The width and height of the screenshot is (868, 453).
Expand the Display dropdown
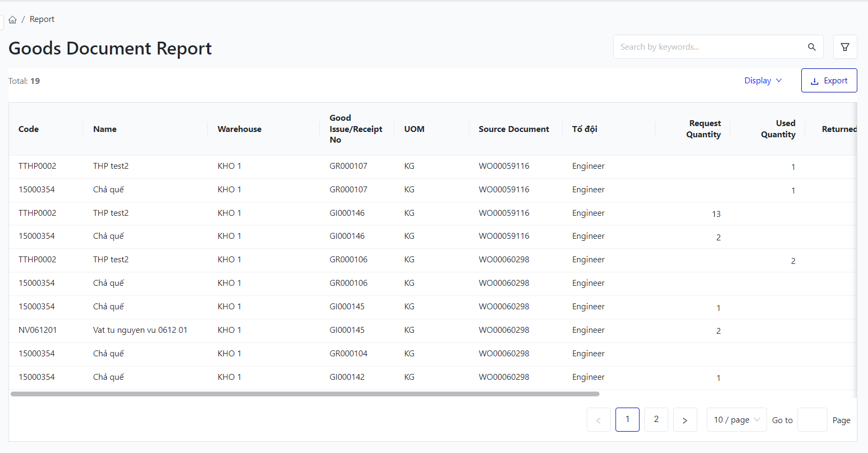coord(763,81)
